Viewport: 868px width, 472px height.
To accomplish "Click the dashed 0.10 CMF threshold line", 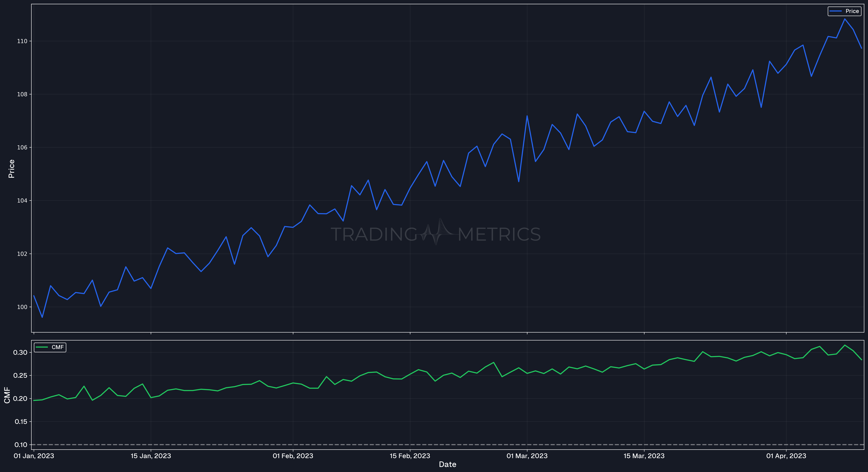I will click(447, 445).
